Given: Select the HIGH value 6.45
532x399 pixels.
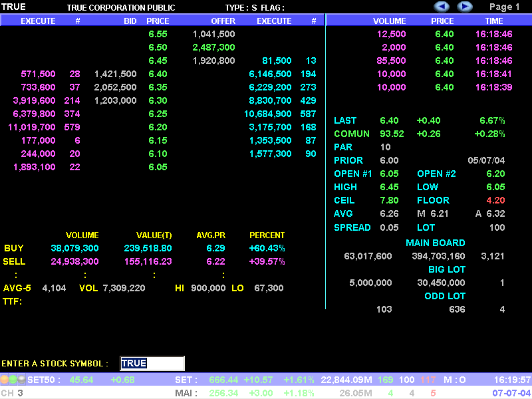Looking at the screenshot, I should (389, 187).
